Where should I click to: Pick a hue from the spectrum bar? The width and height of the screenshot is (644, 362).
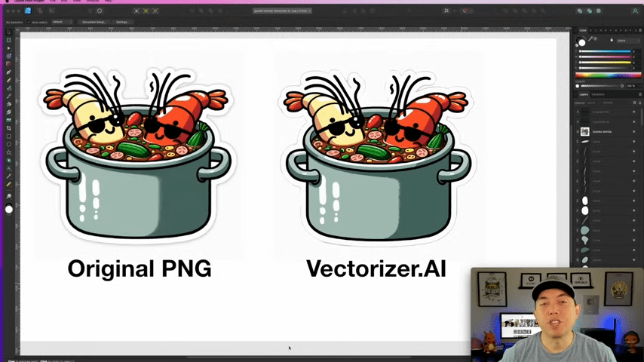pyautogui.click(x=608, y=75)
